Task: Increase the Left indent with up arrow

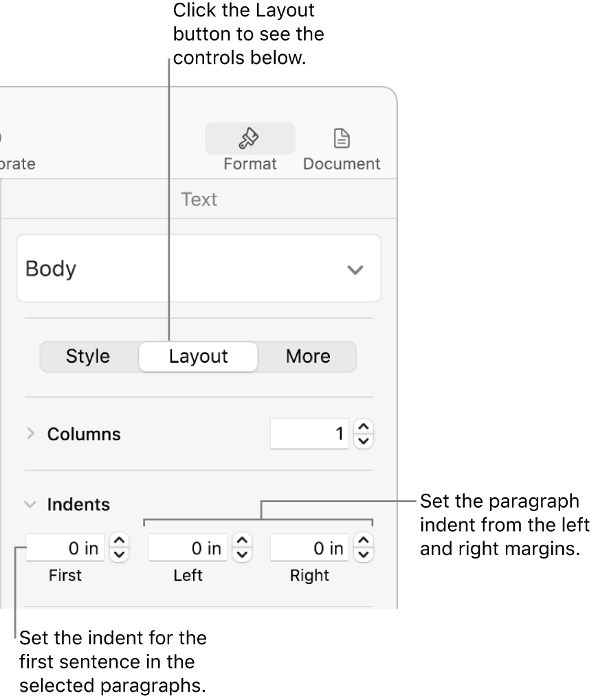Action: (242, 542)
